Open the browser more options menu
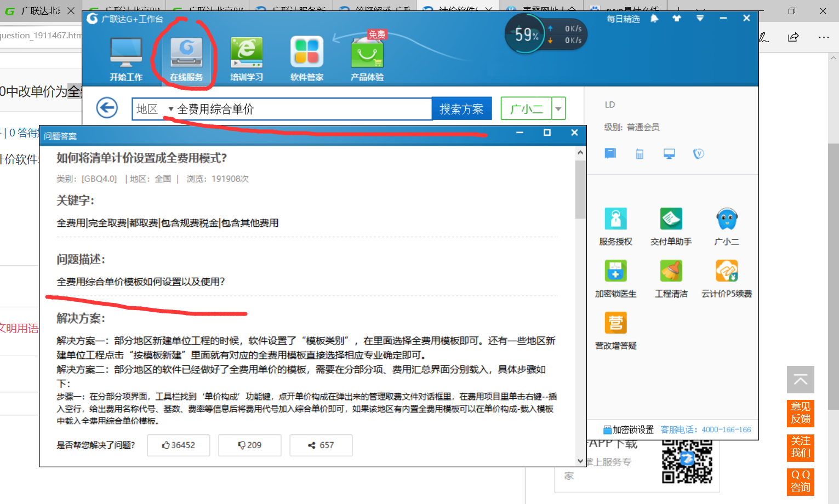This screenshot has height=504, width=839. click(x=823, y=37)
